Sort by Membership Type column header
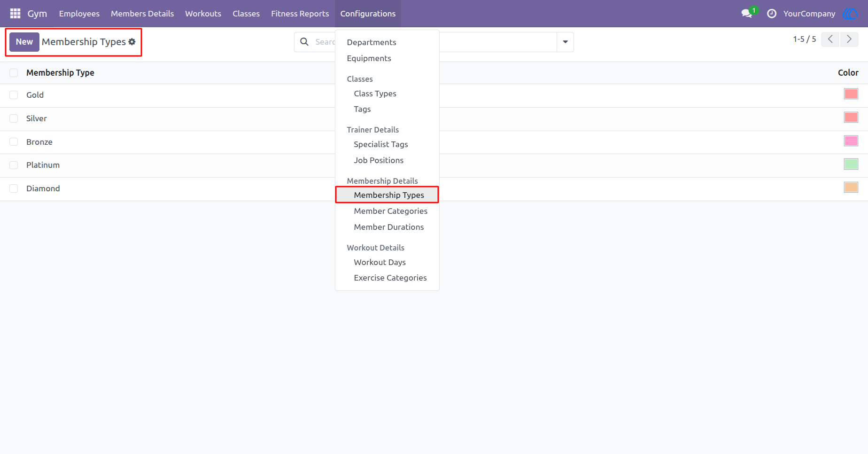This screenshot has height=454, width=868. [60, 73]
